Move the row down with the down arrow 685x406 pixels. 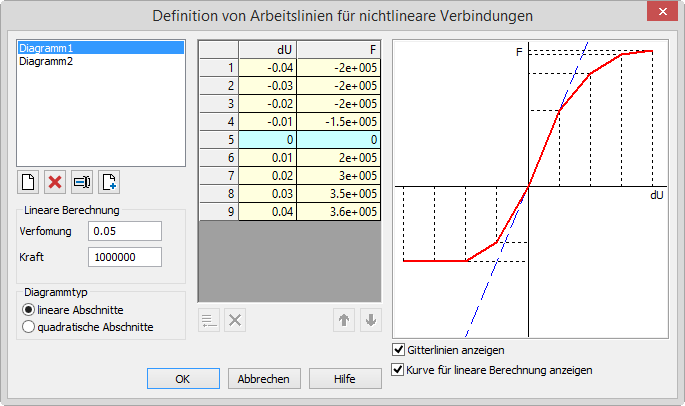(371, 320)
